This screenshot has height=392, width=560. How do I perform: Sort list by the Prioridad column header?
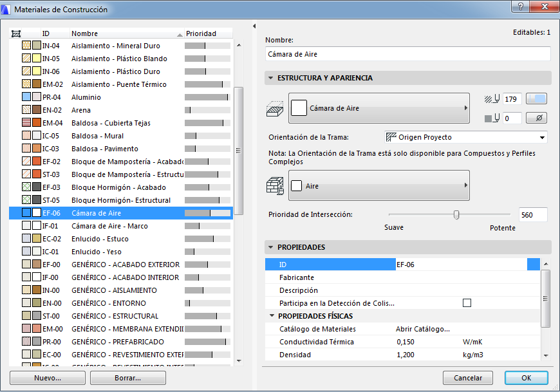[209, 33]
